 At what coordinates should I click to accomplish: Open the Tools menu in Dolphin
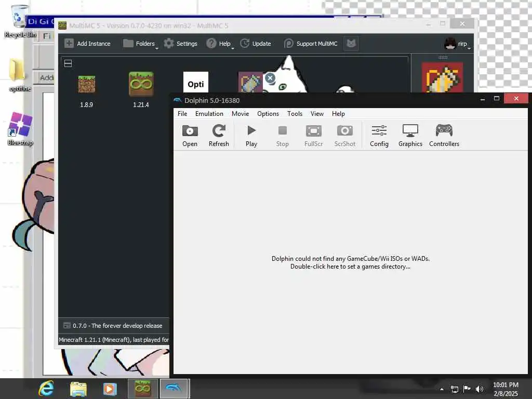point(295,114)
